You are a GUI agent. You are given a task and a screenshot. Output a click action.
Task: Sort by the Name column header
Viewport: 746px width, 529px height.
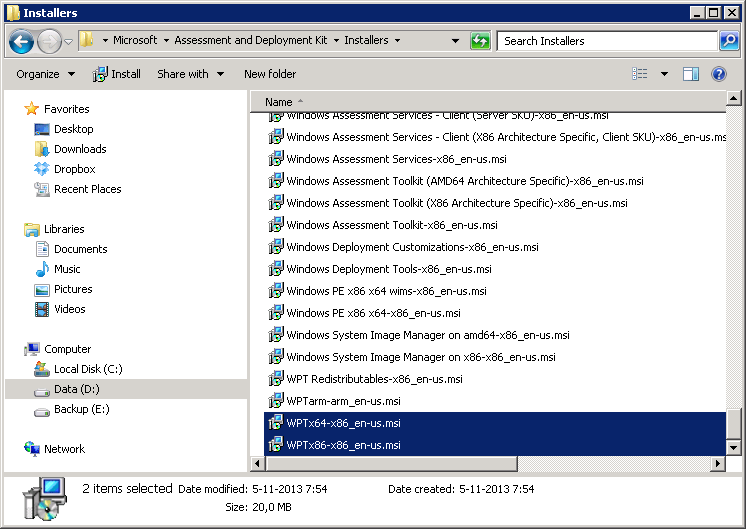click(x=279, y=102)
